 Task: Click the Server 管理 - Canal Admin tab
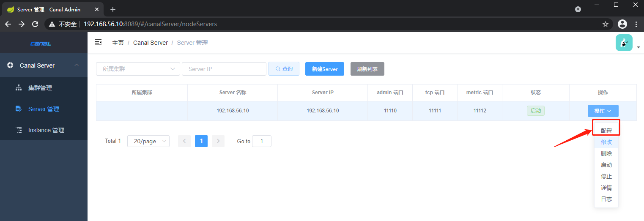click(54, 9)
